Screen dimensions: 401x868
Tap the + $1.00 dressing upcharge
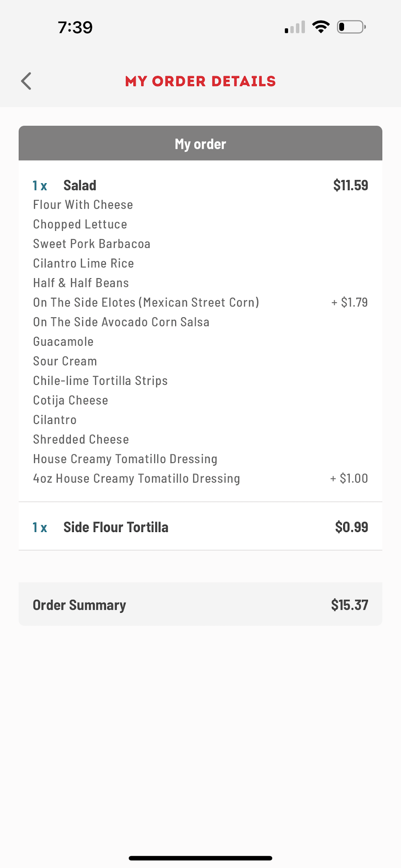pos(349,478)
